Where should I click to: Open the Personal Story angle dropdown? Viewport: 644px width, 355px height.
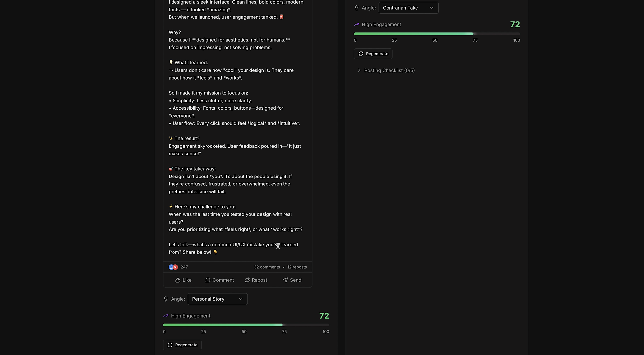coord(218,299)
